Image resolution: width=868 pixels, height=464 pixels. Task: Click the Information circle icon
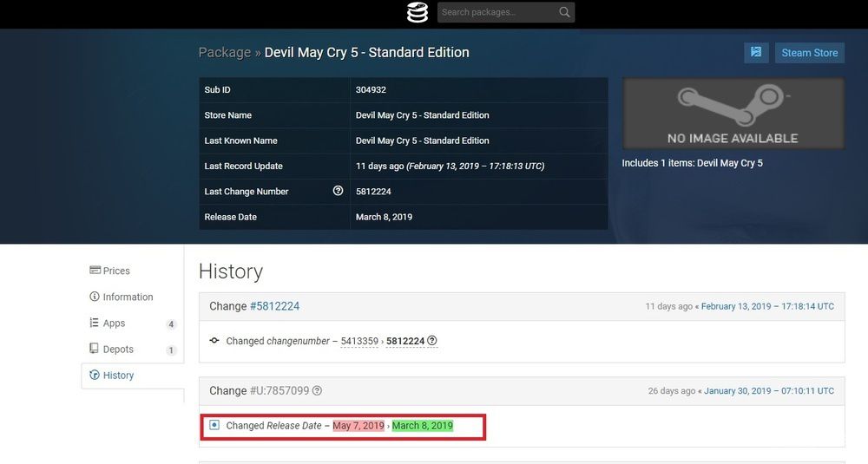click(95, 297)
